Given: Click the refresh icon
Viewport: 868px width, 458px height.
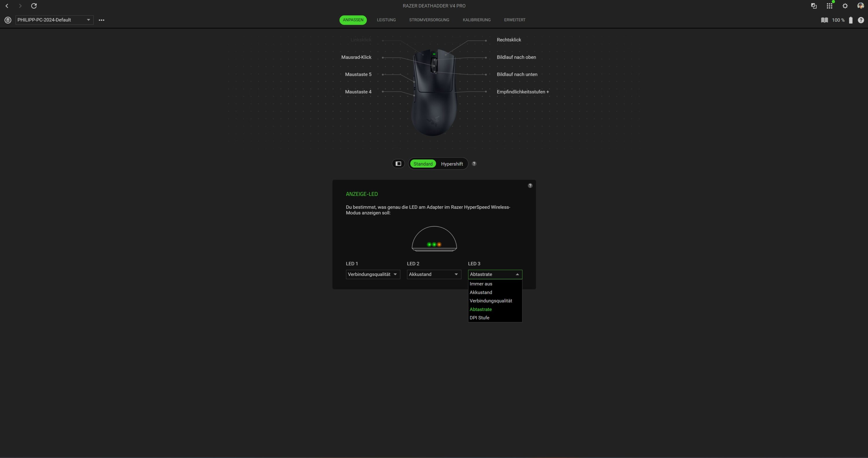Looking at the screenshot, I should [x=34, y=6].
